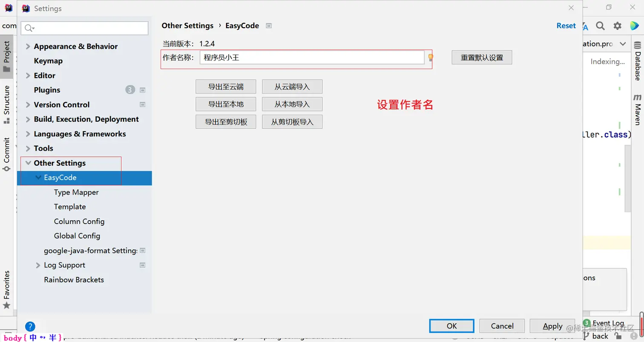This screenshot has height=342, width=644.
Task: Select Plugins in settings tree
Action: (x=47, y=90)
